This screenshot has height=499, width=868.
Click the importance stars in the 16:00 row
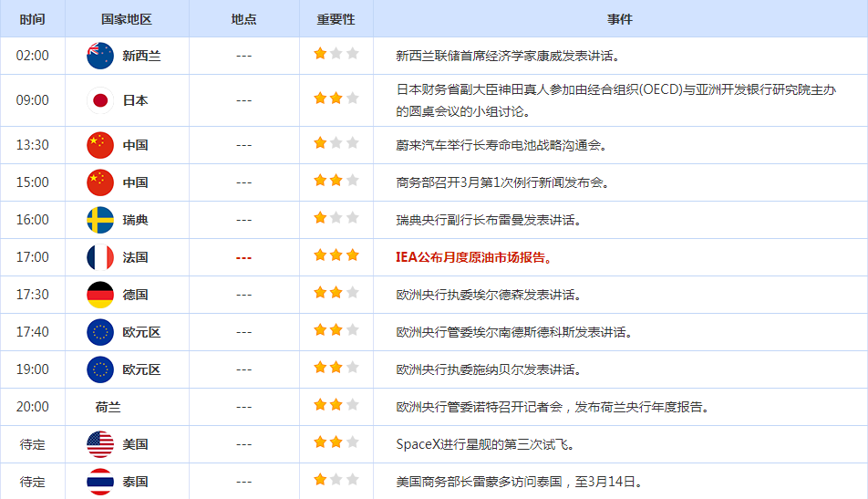[336, 218]
